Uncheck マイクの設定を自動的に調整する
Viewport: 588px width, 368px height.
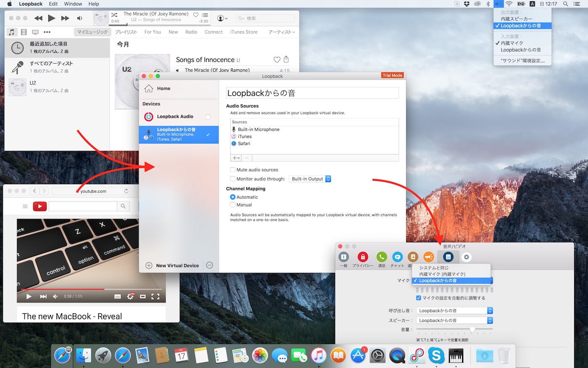pyautogui.click(x=418, y=298)
